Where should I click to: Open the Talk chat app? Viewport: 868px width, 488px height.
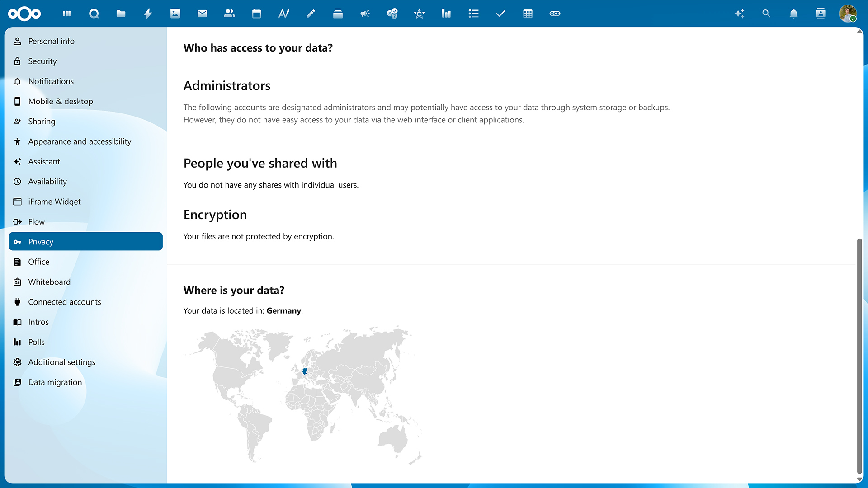point(94,14)
